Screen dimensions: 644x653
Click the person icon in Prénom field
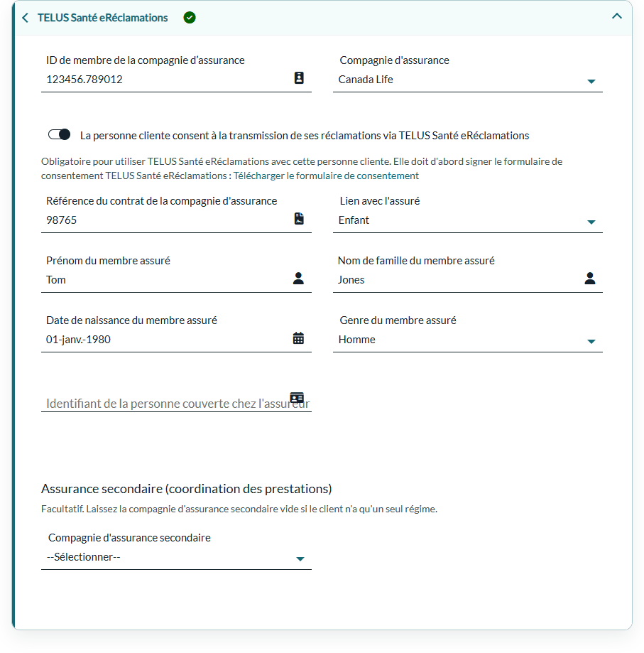pyautogui.click(x=298, y=279)
